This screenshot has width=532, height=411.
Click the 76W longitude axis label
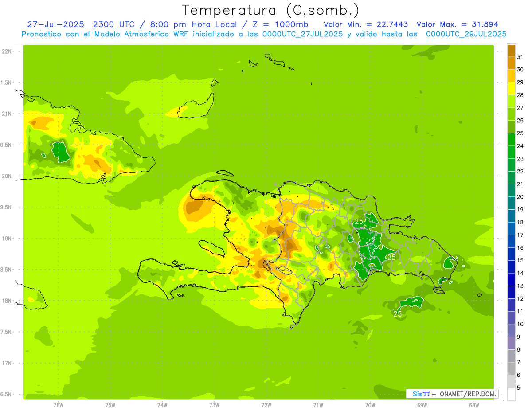pos(58,405)
